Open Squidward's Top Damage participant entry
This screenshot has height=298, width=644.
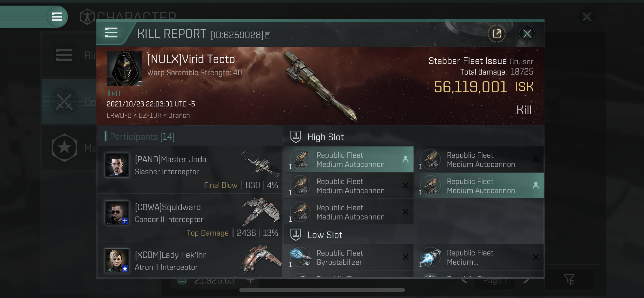pos(190,217)
